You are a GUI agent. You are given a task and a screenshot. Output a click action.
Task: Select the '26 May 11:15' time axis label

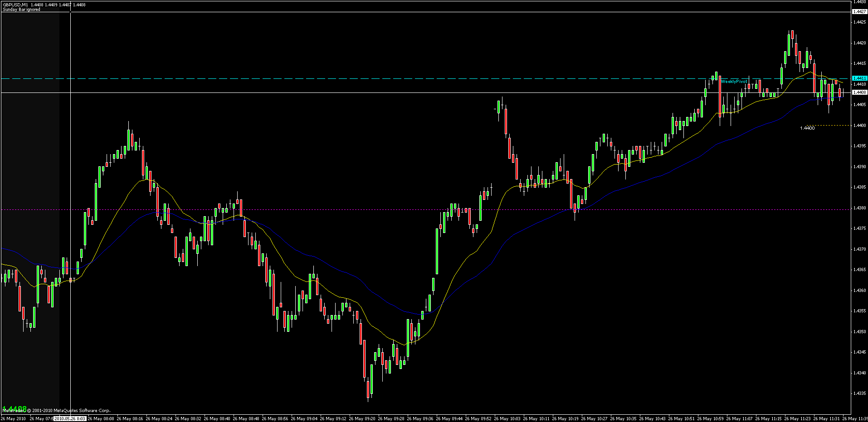coord(768,419)
